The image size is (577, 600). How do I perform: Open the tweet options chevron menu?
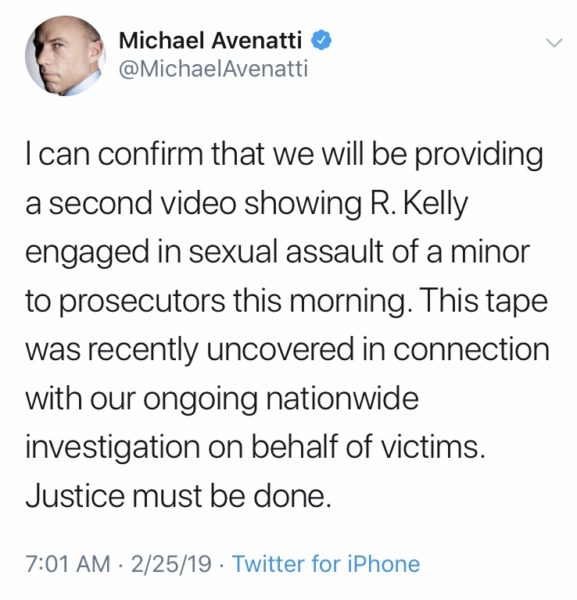[x=554, y=43]
